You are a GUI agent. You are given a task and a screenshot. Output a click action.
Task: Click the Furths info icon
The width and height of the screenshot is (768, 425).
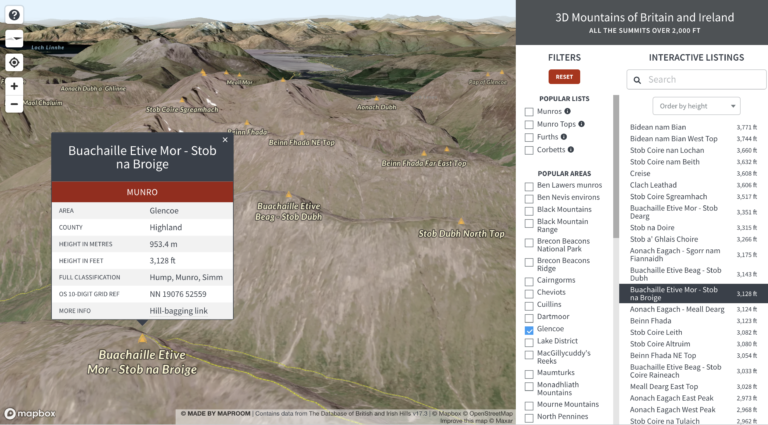pos(564,137)
